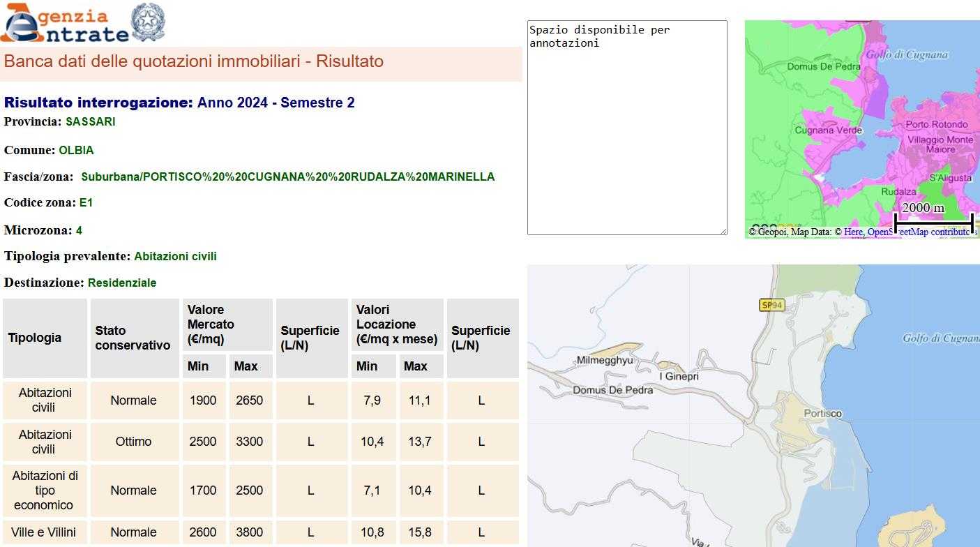Click Porto Rotondo on the zone map
Viewport: 980px width, 547px height.
point(936,124)
